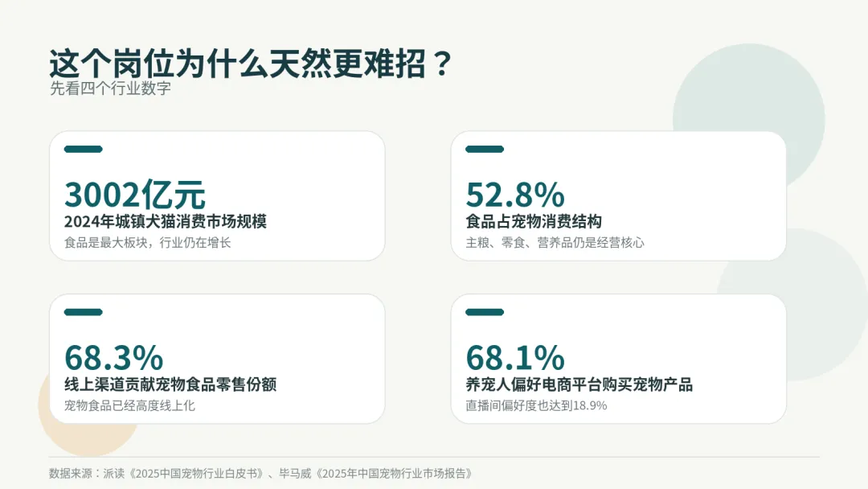Click the slide title about 岗位更难招
Screen dimensions: 868x489
click(252, 63)
